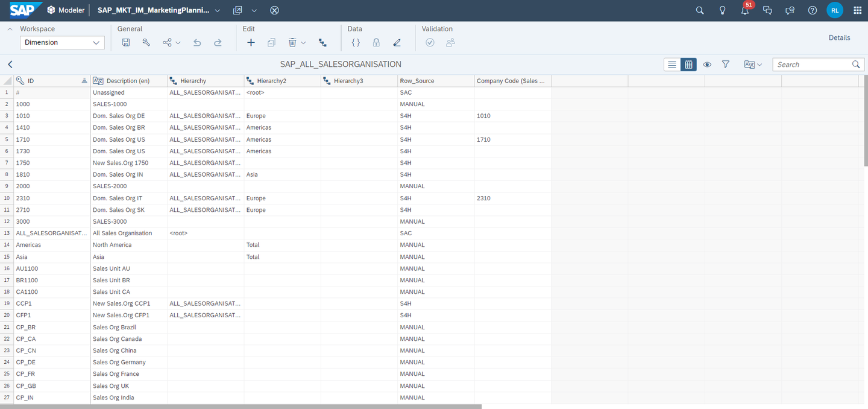The height and width of the screenshot is (409, 868).
Task: Open the discussions chat icon
Action: 767,10
